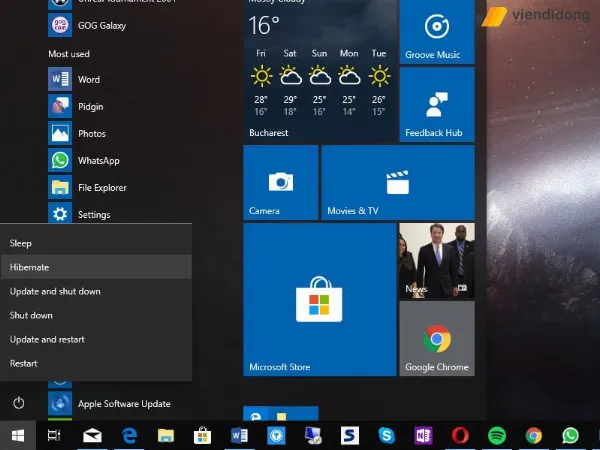The width and height of the screenshot is (600, 450).
Task: Open the Microsoft Store tile
Action: (320, 299)
